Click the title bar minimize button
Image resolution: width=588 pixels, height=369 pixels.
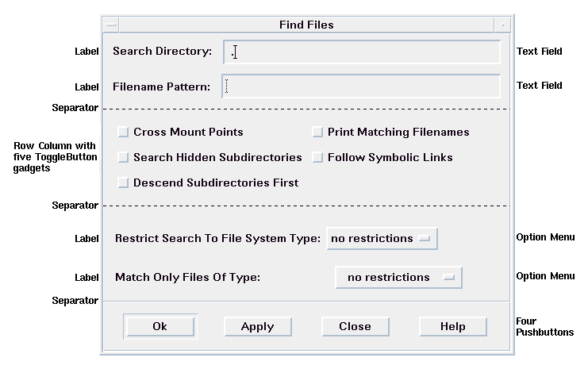click(x=503, y=25)
